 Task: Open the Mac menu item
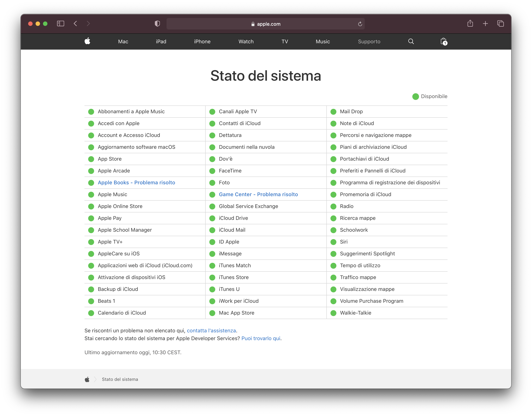tap(123, 42)
